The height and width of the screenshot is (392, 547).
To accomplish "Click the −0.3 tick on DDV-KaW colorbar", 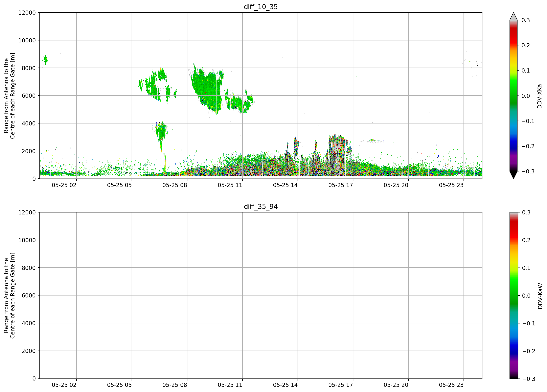I will pos(529,379).
